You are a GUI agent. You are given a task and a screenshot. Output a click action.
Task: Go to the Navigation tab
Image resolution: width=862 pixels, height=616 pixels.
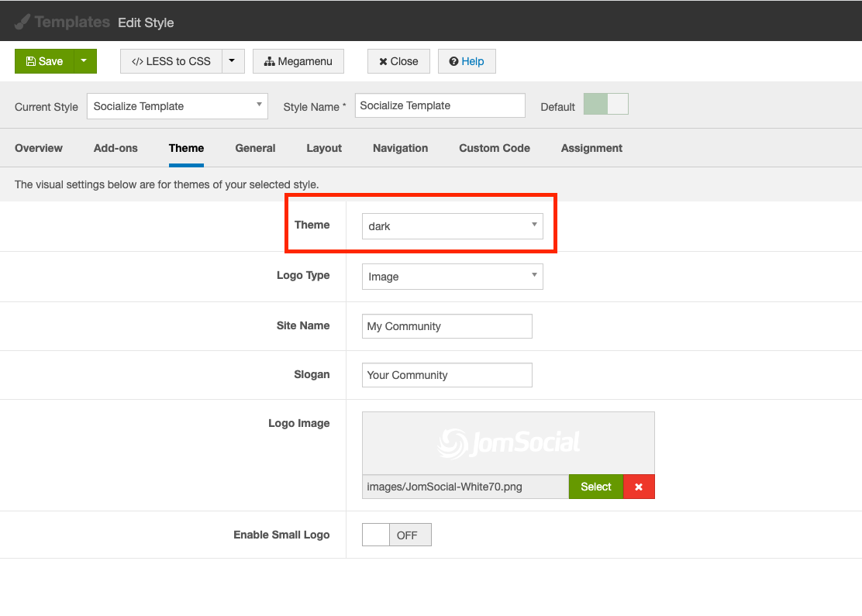(400, 148)
